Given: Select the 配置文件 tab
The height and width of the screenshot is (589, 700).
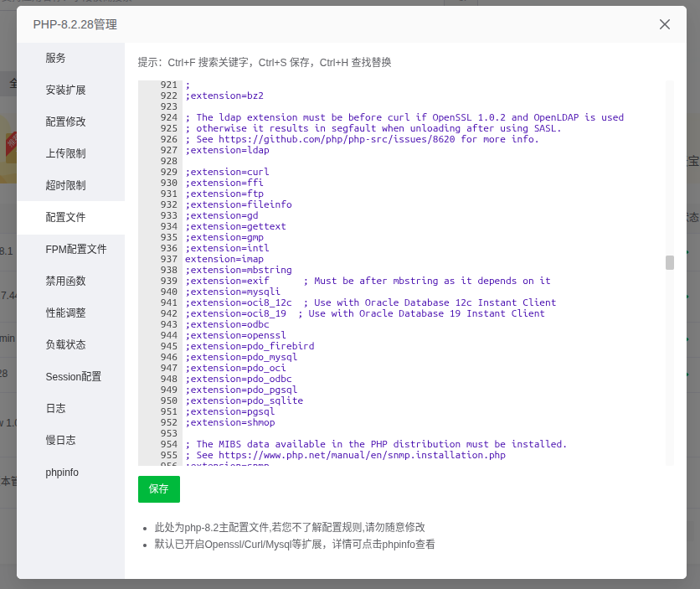Looking at the screenshot, I should (x=65, y=217).
